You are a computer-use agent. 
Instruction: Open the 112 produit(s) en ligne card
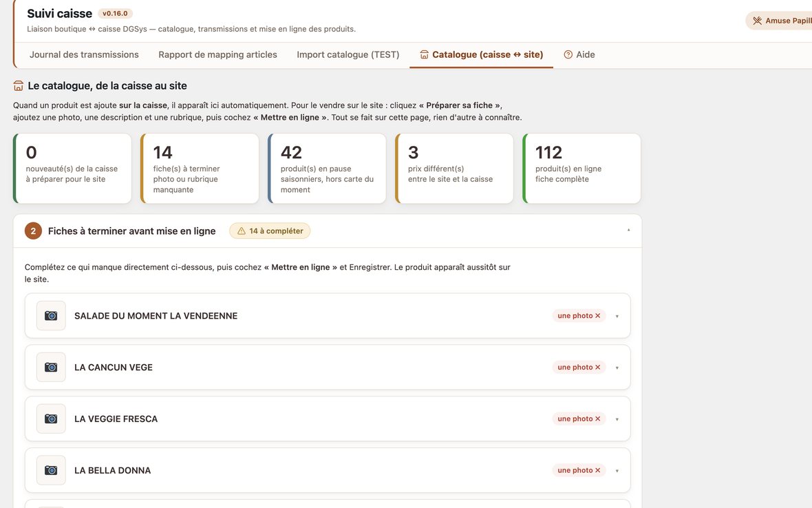(x=582, y=168)
